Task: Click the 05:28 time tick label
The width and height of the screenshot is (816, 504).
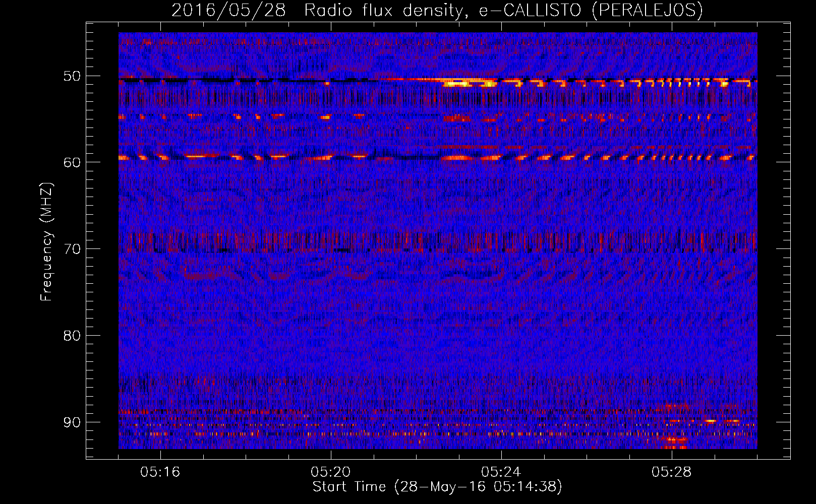Action: (x=672, y=472)
